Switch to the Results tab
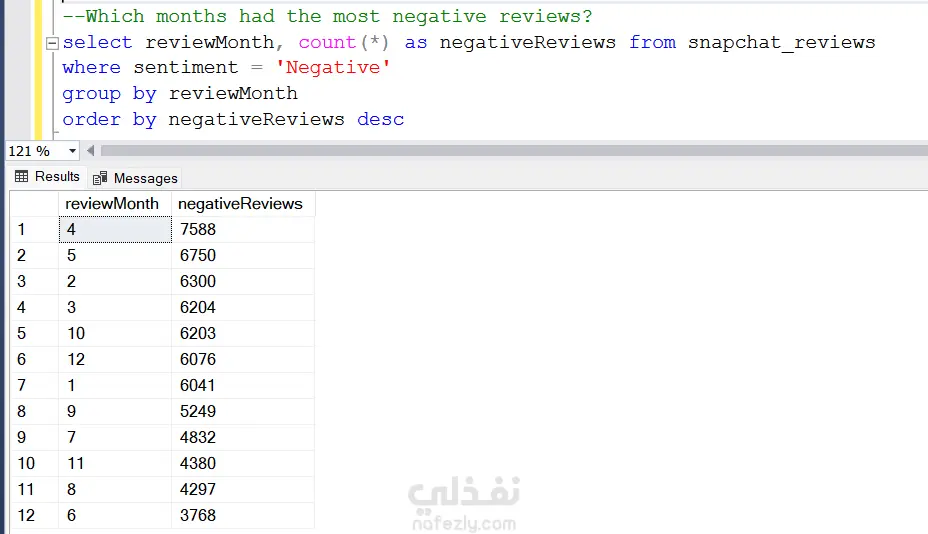The image size is (928, 534). [x=48, y=176]
